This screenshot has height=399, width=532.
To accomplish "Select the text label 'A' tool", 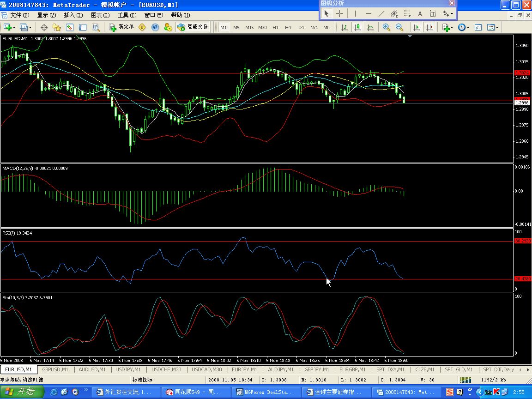I will coord(420,14).
